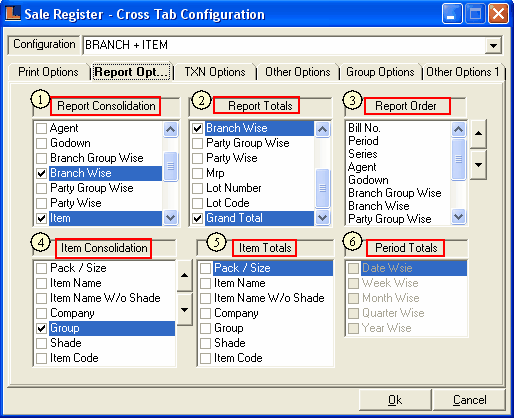
Task: Click the Cancel button
Action: [x=469, y=400]
